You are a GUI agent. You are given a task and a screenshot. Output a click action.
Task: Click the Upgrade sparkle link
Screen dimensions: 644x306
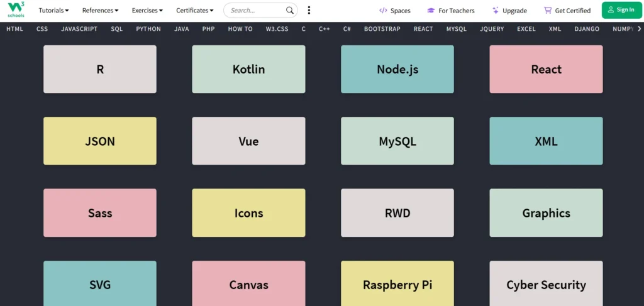coord(509,11)
